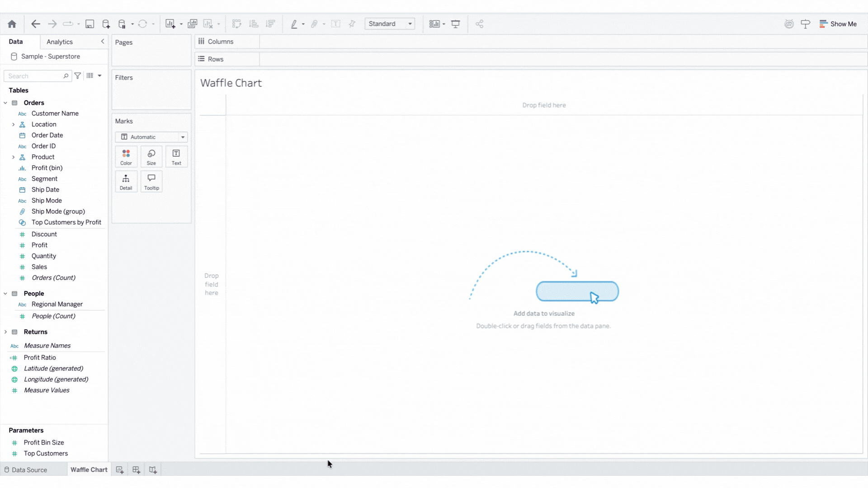Open the Show Me panel

pyautogui.click(x=838, y=24)
